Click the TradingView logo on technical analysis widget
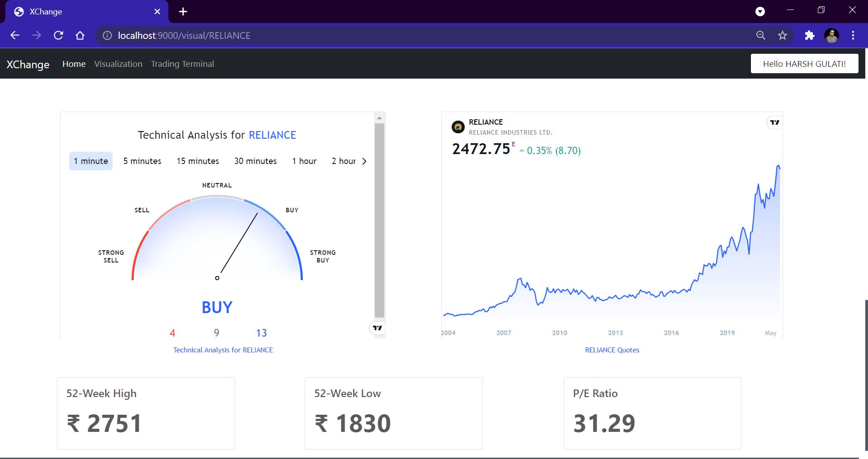The height and width of the screenshot is (459, 868). click(x=377, y=328)
